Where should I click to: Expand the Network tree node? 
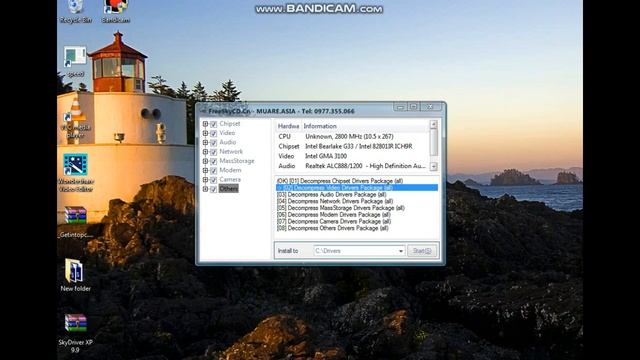205,152
